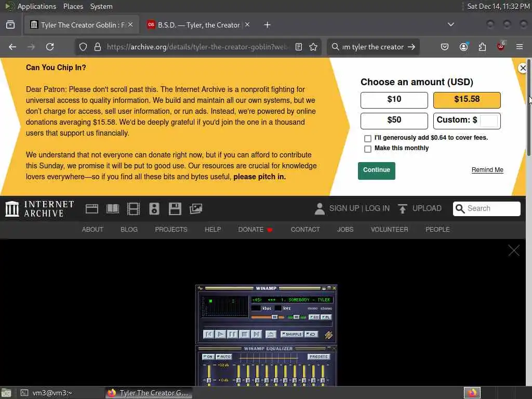Viewport: 532px width, 399px height.
Task: Open the equalizer PRESETS menu
Action: tap(318, 356)
